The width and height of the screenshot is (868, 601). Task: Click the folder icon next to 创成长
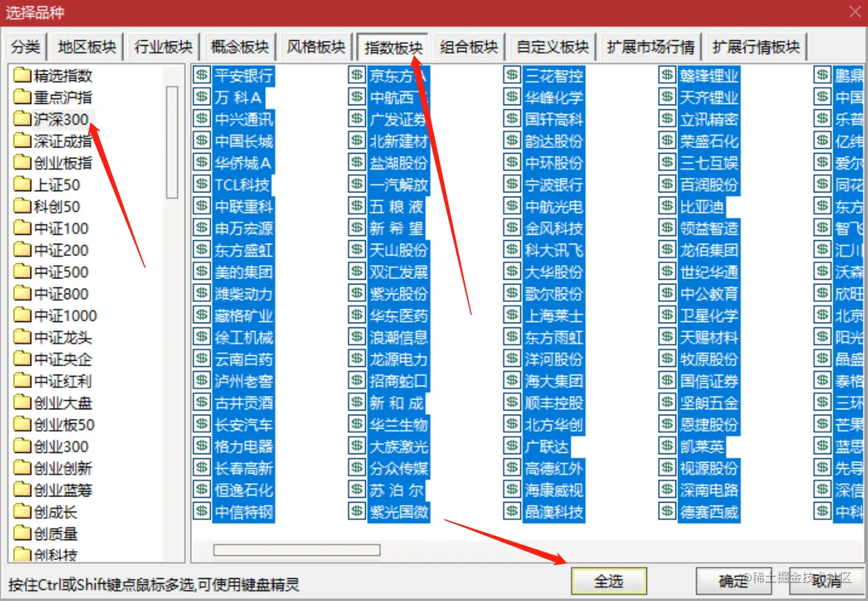[22, 512]
